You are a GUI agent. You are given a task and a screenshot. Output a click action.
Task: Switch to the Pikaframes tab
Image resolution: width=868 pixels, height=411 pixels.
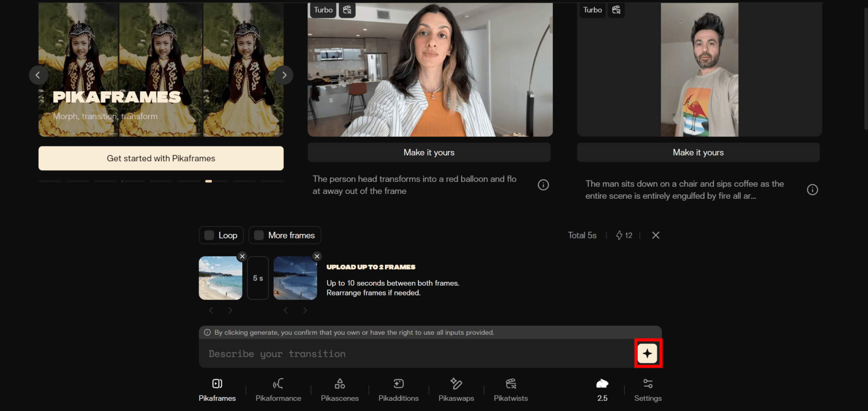[217, 390]
